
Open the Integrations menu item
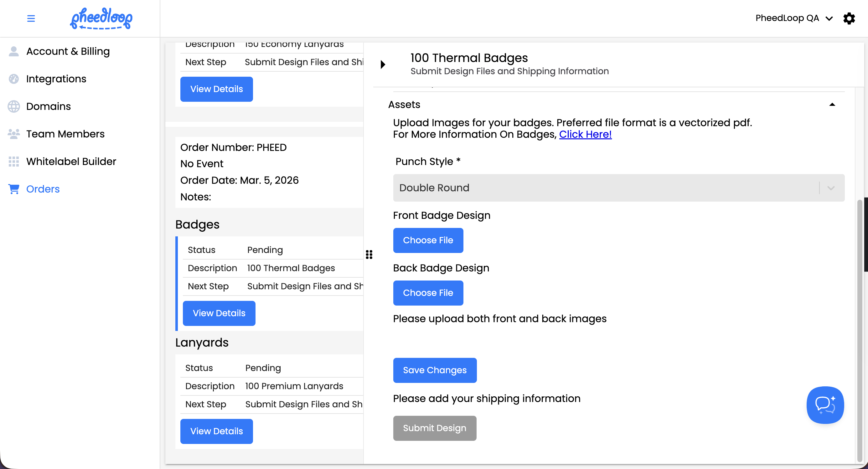(x=56, y=79)
